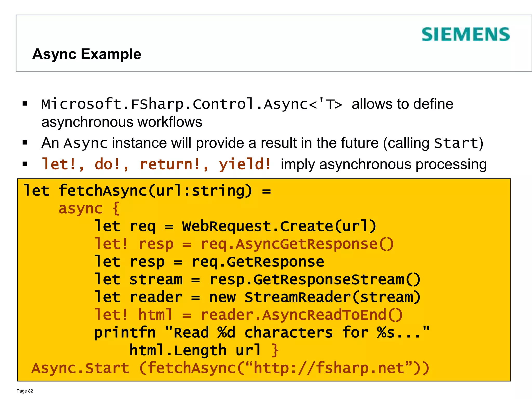
Task: Click the printfn format string line
Action: [x=262, y=333]
